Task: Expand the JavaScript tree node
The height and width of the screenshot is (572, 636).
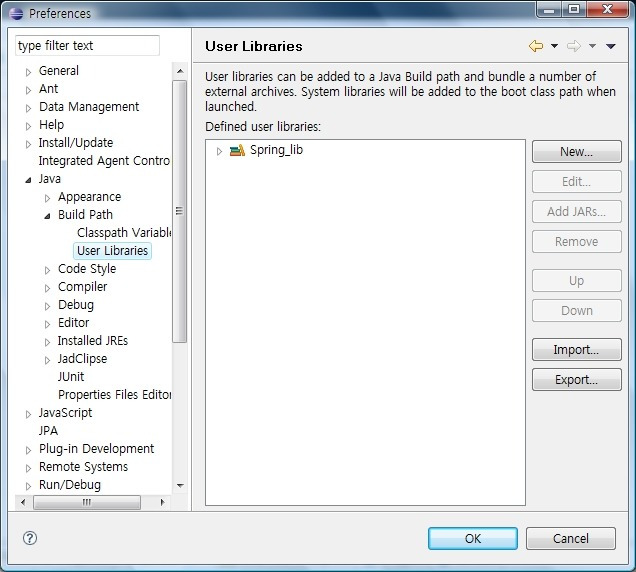Action: pyautogui.click(x=28, y=414)
